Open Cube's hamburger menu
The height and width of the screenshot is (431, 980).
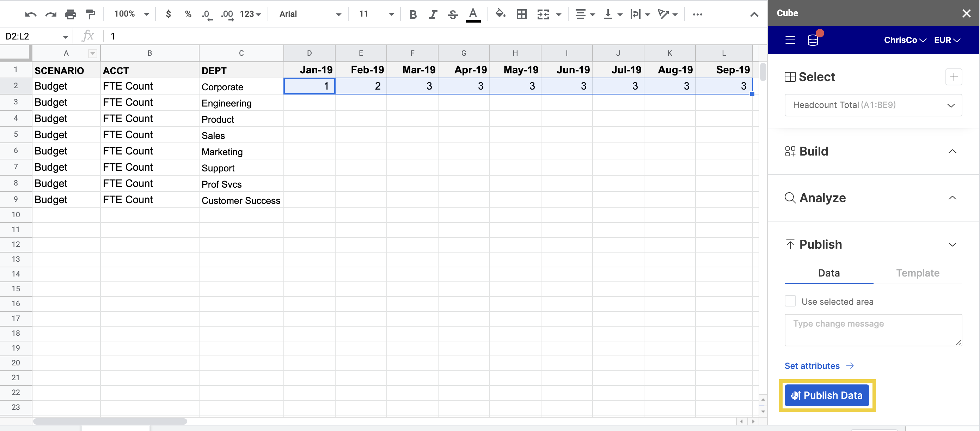point(790,40)
